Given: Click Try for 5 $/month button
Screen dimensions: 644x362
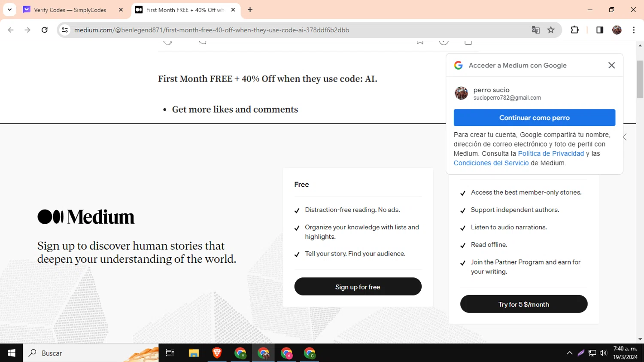Looking at the screenshot, I should click(524, 304).
